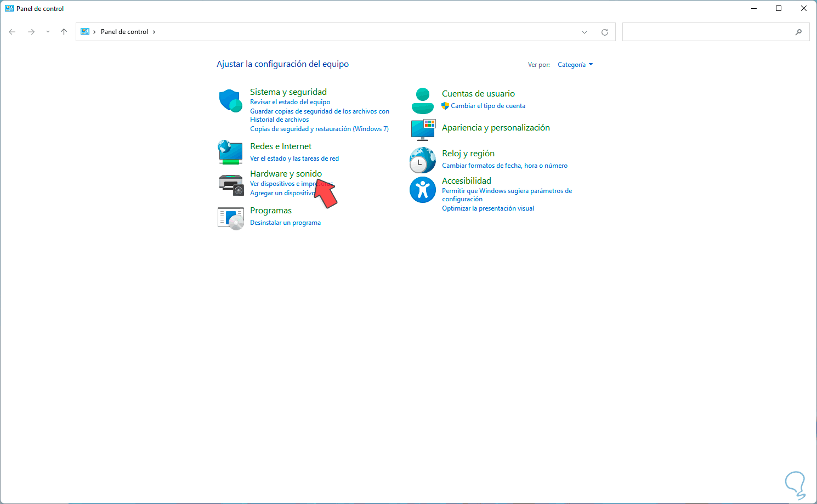Open the address bar history dropdown
Viewport: 817px width, 504px height.
coord(585,32)
